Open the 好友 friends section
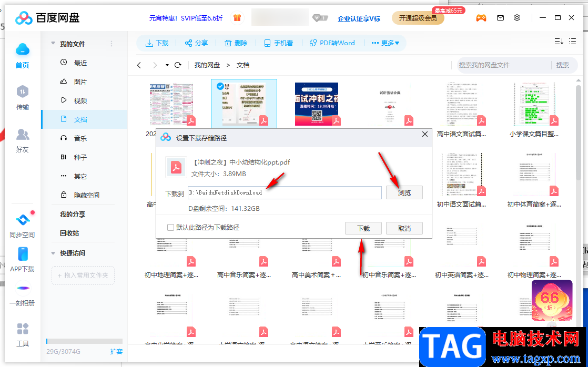588x367 pixels. (23, 135)
